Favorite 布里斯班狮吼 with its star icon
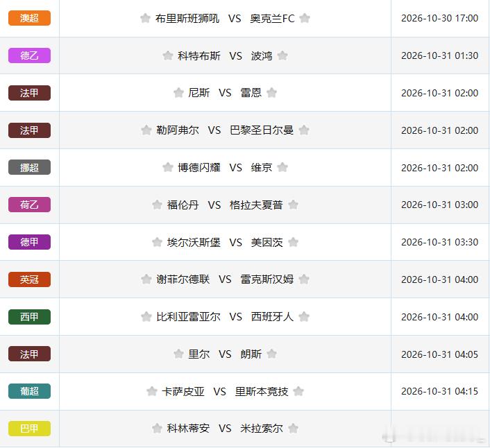490x448 pixels. (x=145, y=18)
